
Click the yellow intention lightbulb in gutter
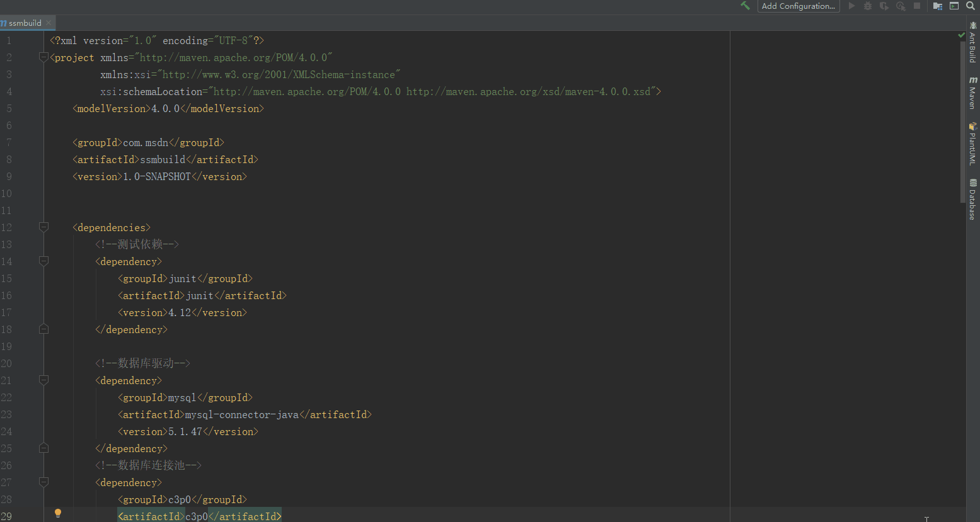[x=58, y=513]
